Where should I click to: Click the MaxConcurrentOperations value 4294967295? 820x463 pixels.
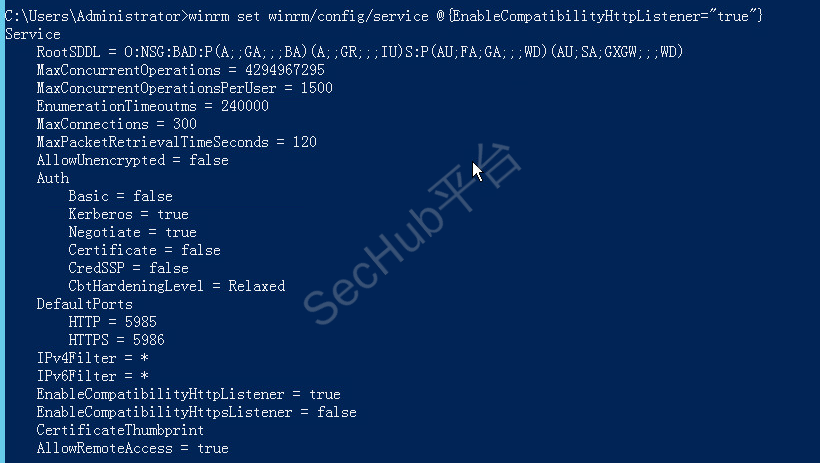tap(284, 70)
